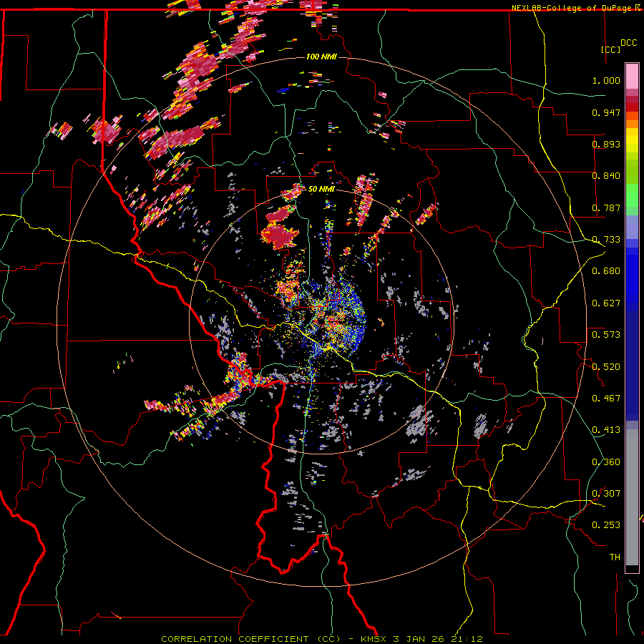Click the 50 NMI range ring label
This screenshot has width=644, height=644.
(x=321, y=189)
